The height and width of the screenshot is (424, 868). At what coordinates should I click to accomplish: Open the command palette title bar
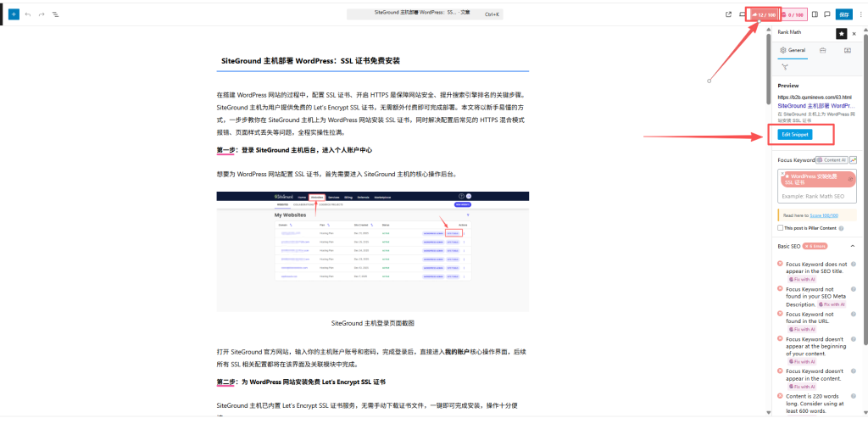click(425, 14)
